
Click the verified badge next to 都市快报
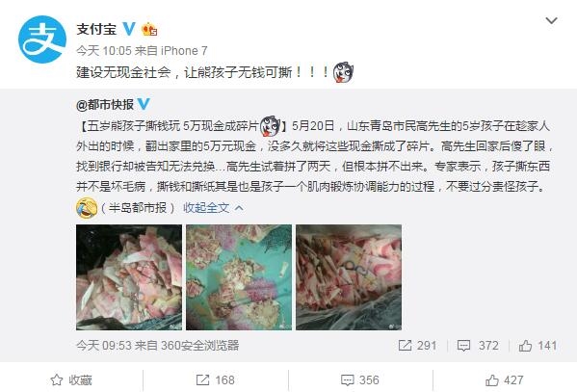(144, 104)
